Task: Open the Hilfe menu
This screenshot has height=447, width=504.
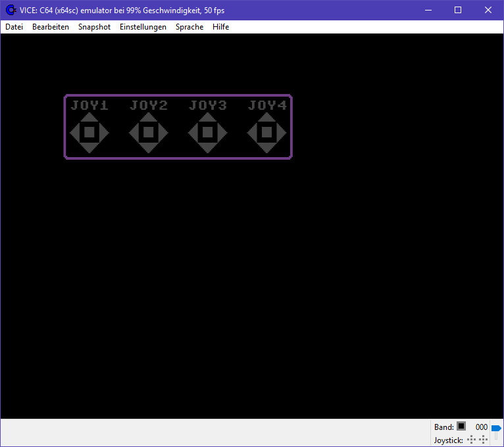Action: (220, 27)
